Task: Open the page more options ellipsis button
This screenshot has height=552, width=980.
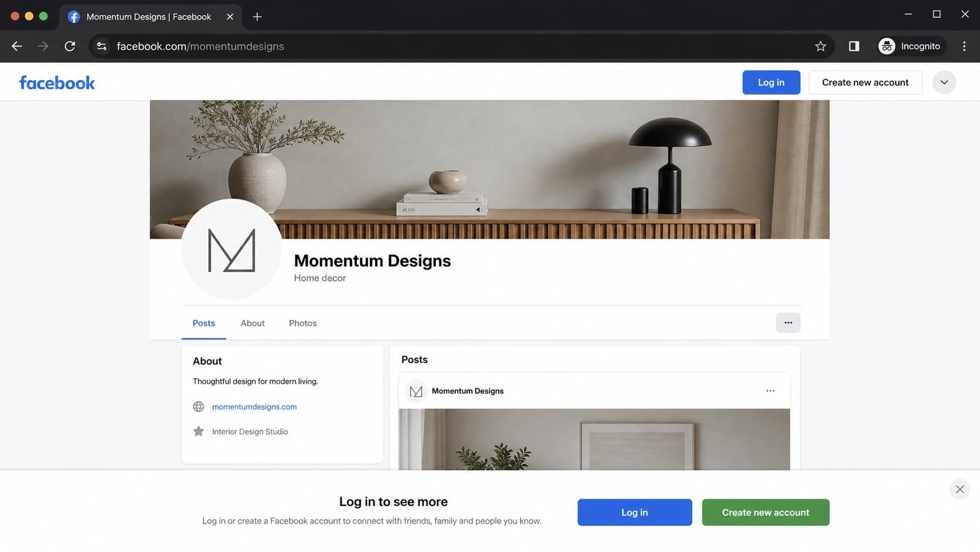Action: 788,323
